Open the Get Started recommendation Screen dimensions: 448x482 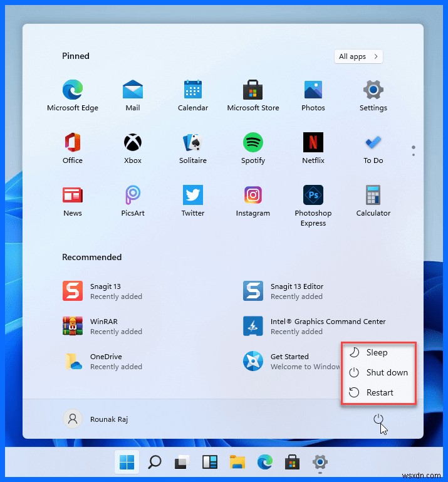(x=291, y=361)
